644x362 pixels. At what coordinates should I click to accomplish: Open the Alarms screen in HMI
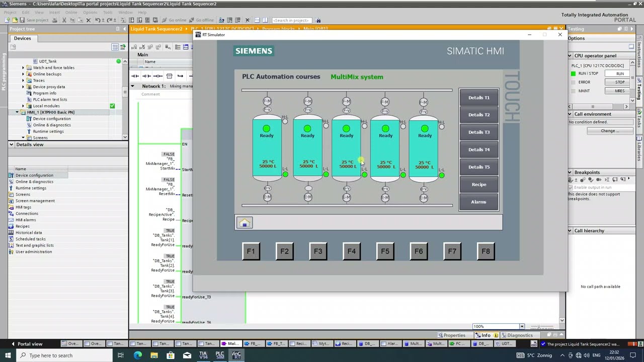(x=478, y=202)
